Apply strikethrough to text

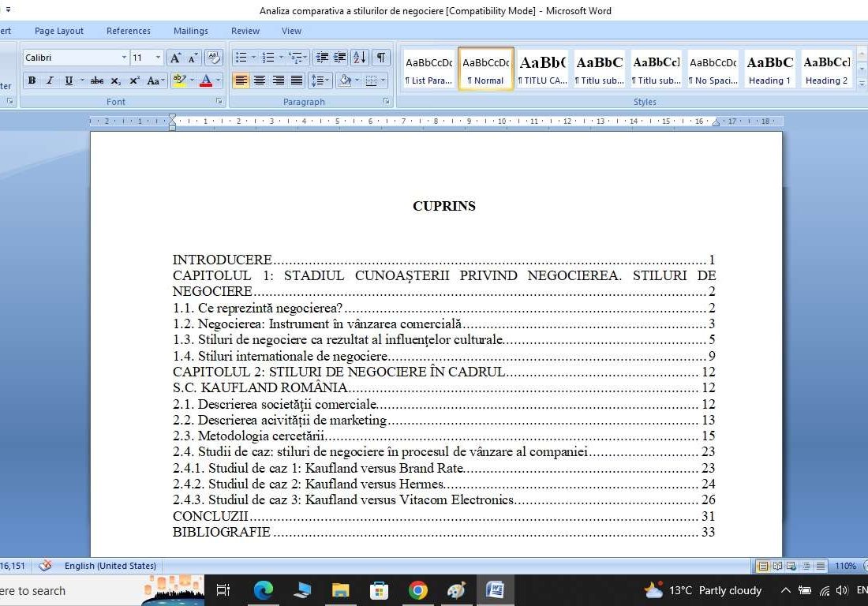click(x=97, y=80)
